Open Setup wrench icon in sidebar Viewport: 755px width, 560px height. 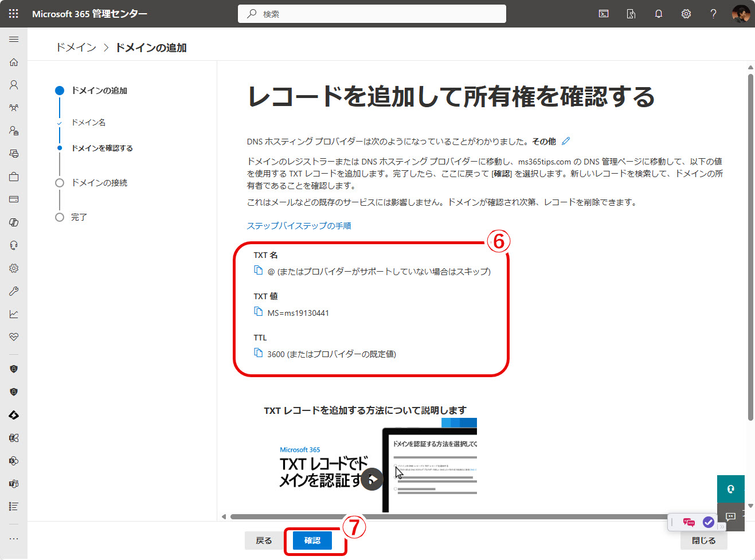coord(14,291)
